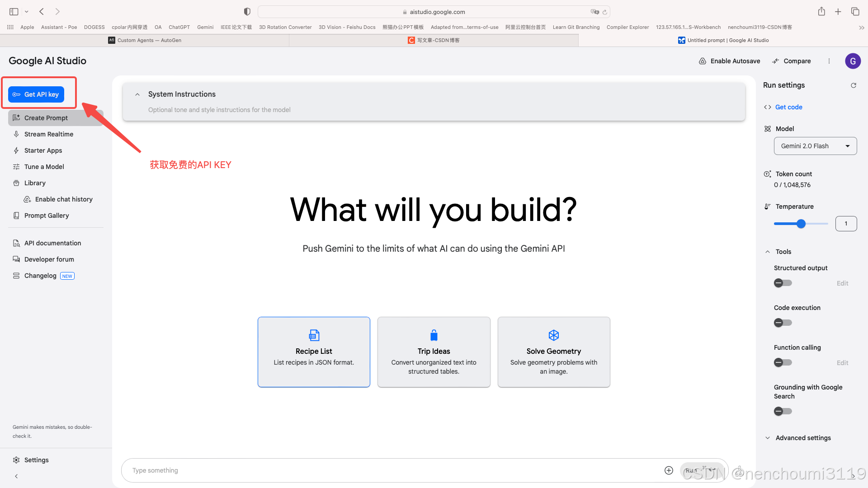The width and height of the screenshot is (868, 488).
Task: Click the Enable Autosave drive icon
Action: 703,61
